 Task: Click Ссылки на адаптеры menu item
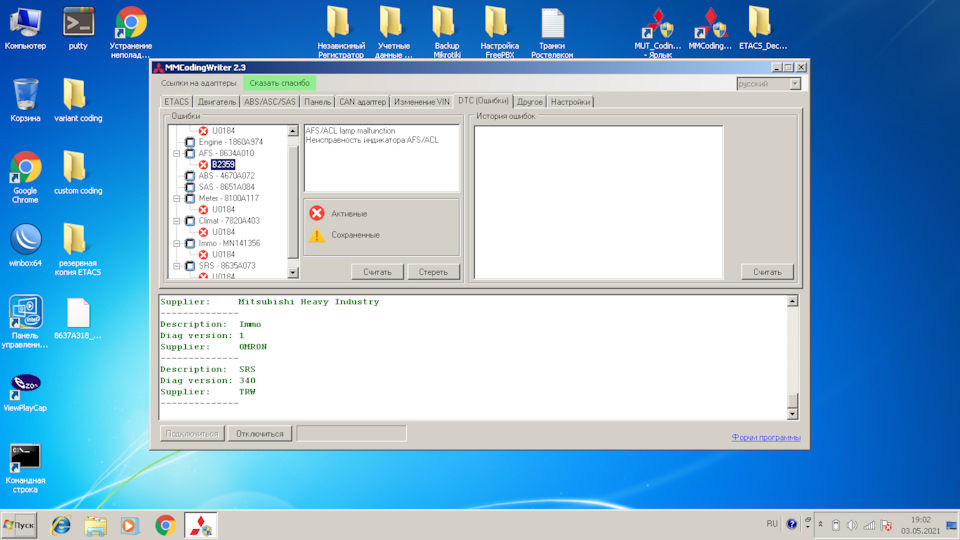(198, 83)
